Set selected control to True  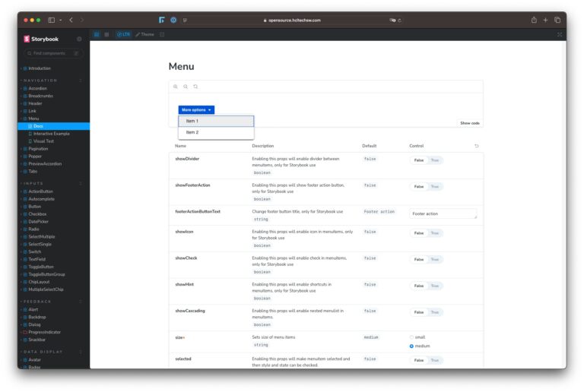tap(435, 360)
